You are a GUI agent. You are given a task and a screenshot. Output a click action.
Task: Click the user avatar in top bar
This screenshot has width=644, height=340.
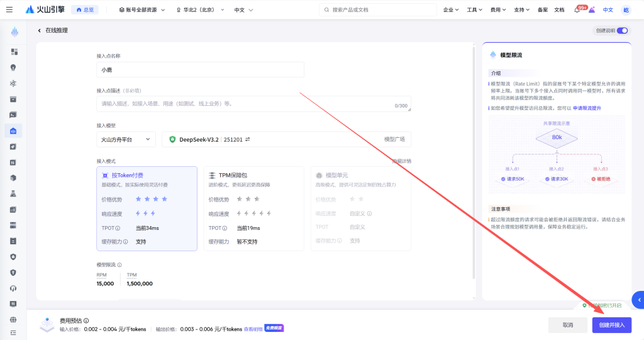[x=626, y=10]
